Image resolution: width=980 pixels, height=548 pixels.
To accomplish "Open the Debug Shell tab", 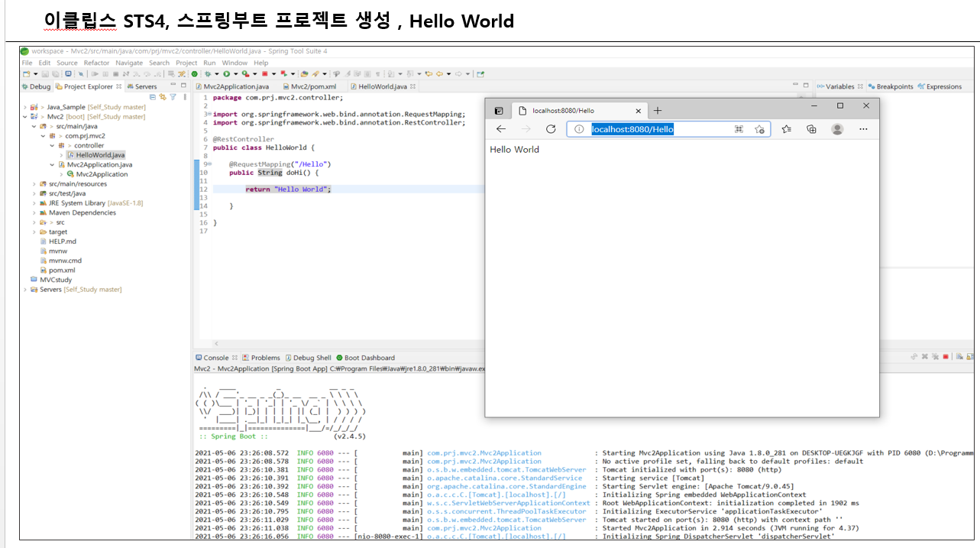I will pos(308,358).
